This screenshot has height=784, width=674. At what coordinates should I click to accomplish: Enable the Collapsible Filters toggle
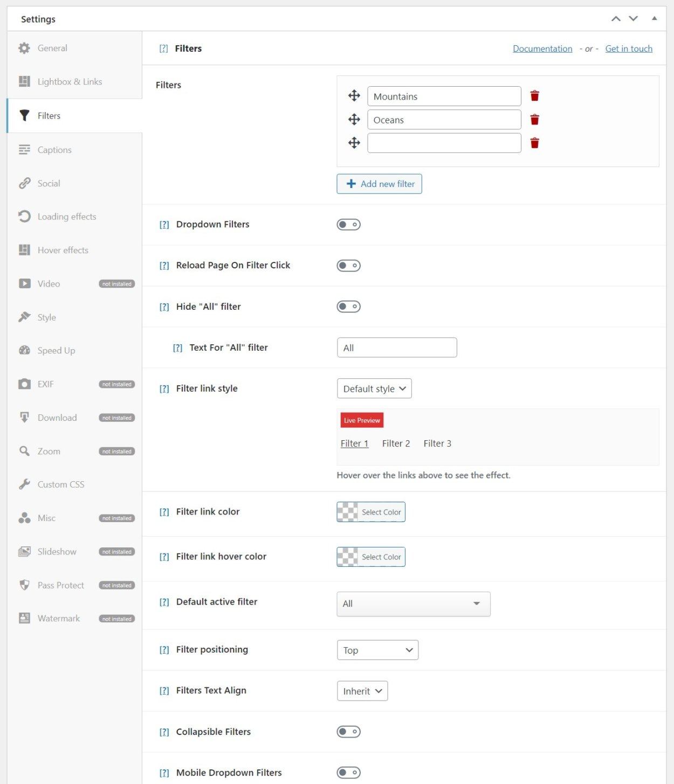[348, 731]
